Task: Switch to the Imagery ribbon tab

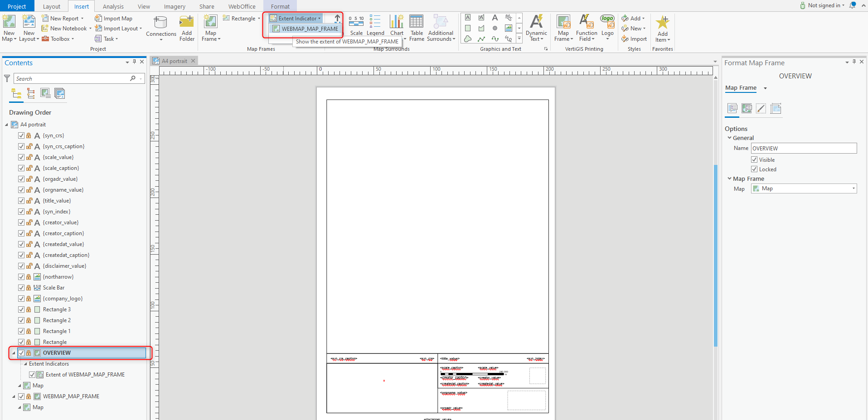Action: pos(174,6)
